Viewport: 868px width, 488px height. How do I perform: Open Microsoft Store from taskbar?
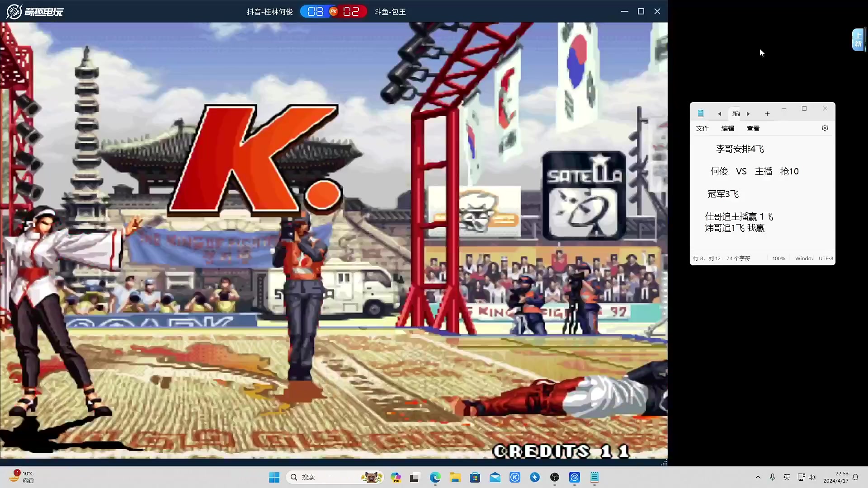click(475, 477)
